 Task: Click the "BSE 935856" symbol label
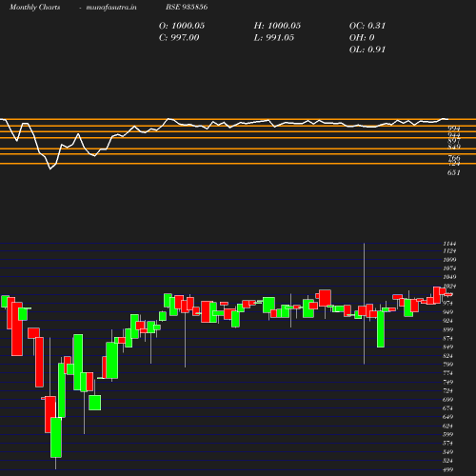(187, 7)
